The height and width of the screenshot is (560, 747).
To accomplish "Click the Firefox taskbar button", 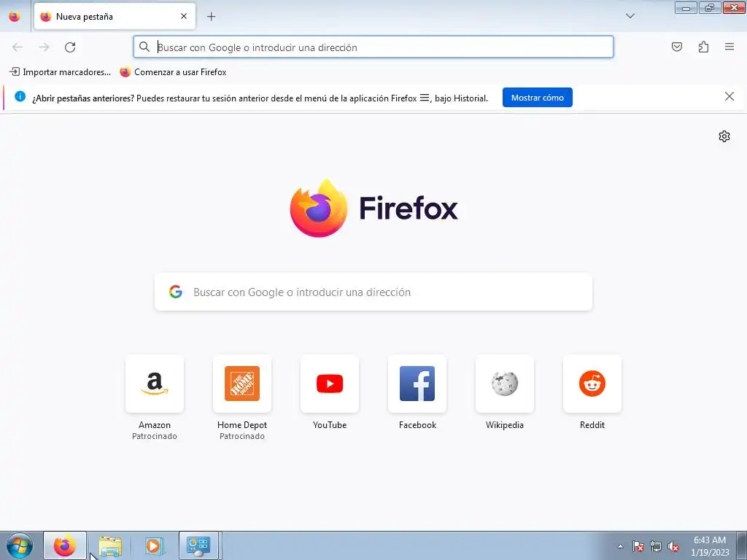I will [x=65, y=545].
